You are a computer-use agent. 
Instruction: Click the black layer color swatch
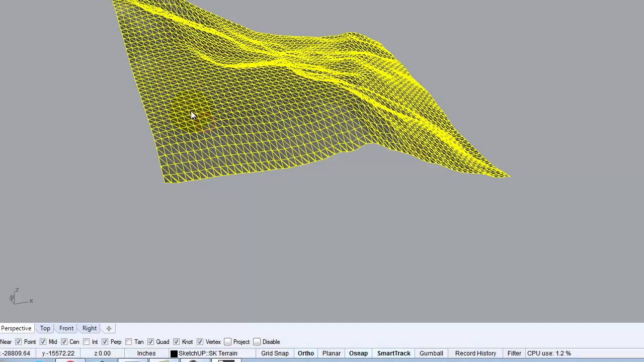(x=174, y=353)
